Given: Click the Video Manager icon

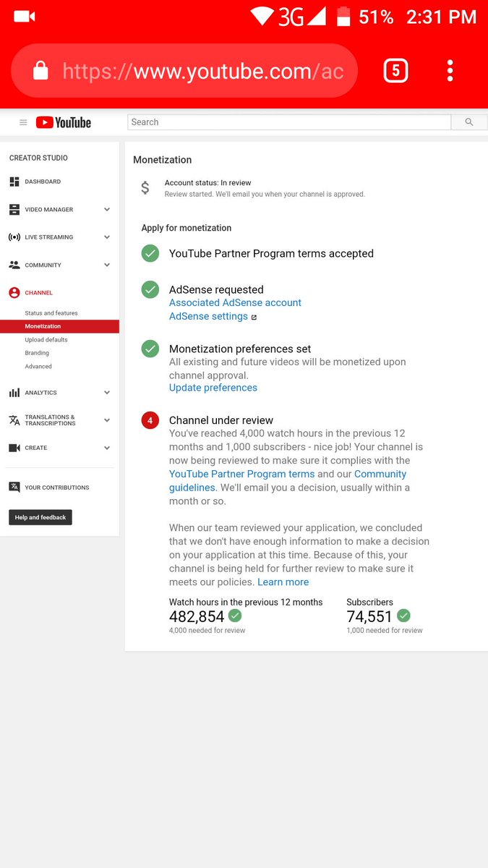Looking at the screenshot, I should (14, 210).
